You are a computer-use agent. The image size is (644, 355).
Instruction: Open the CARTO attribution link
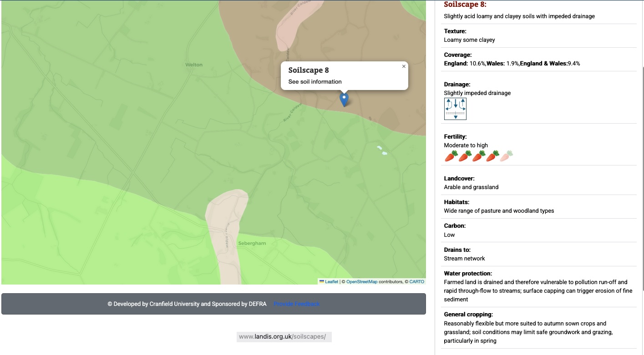click(416, 282)
